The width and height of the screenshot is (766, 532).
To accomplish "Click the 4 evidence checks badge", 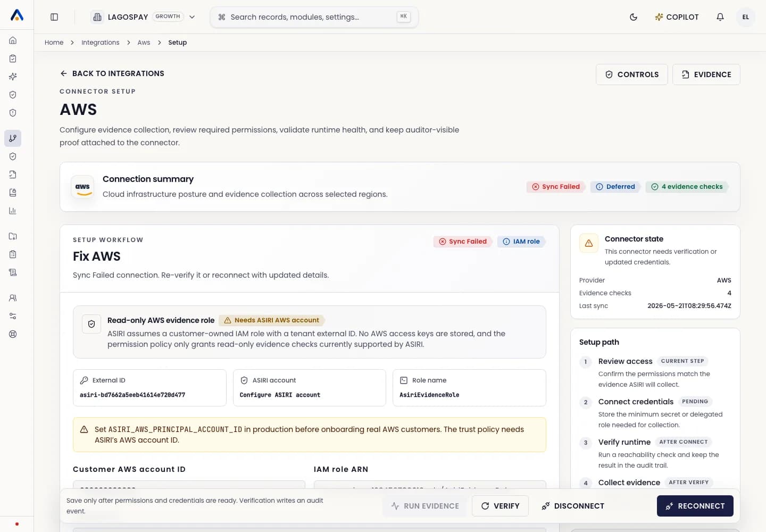I will coord(687,187).
